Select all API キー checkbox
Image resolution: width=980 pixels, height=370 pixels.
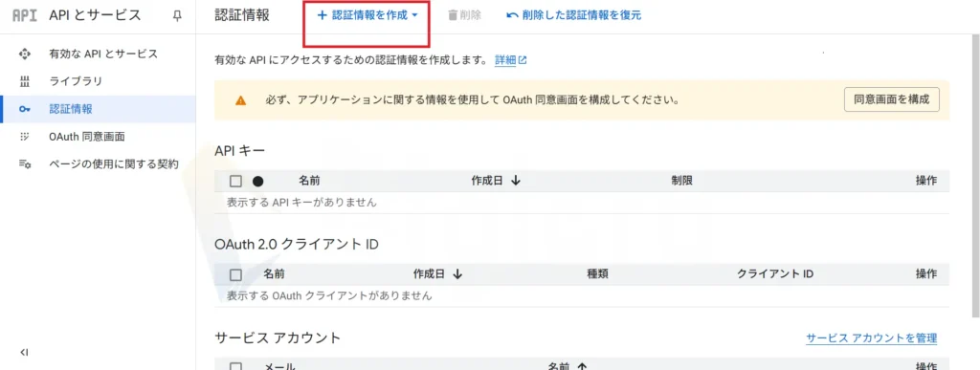[235, 181]
